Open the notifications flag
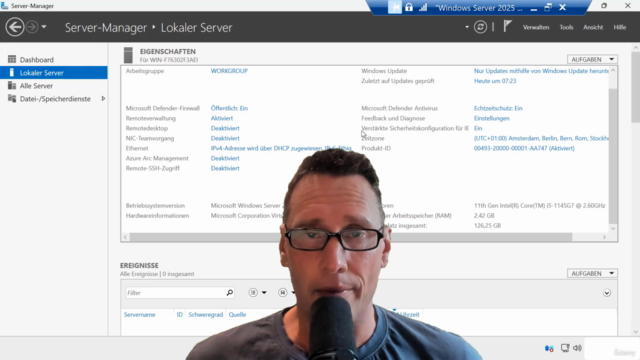The image size is (640, 360). click(507, 27)
